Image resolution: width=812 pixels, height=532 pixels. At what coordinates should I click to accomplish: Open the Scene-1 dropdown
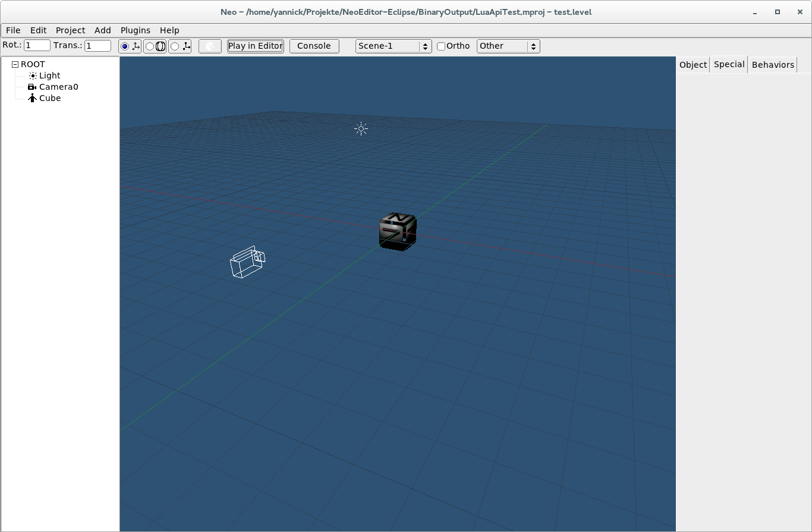coord(394,46)
